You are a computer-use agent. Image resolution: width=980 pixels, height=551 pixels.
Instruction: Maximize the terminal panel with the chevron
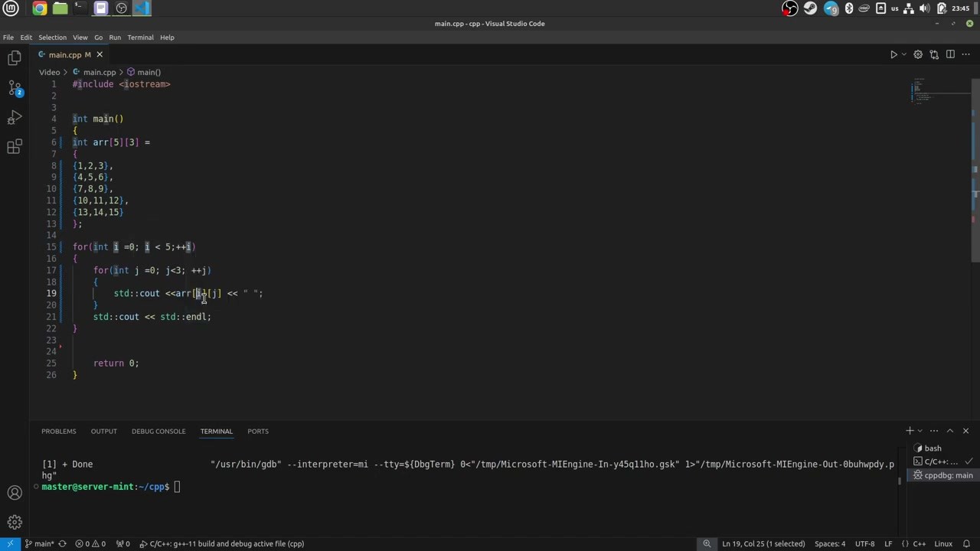tap(949, 431)
